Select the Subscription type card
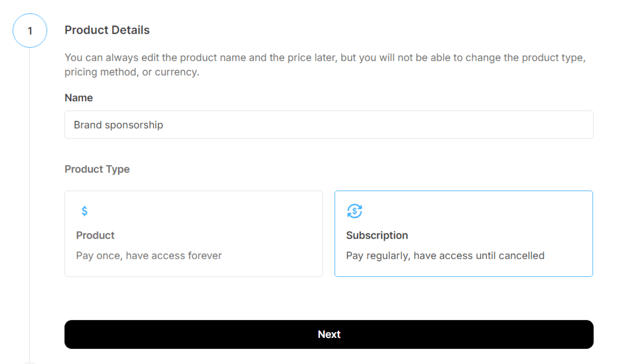Viewport: 623px width, 364px height. 463,234
